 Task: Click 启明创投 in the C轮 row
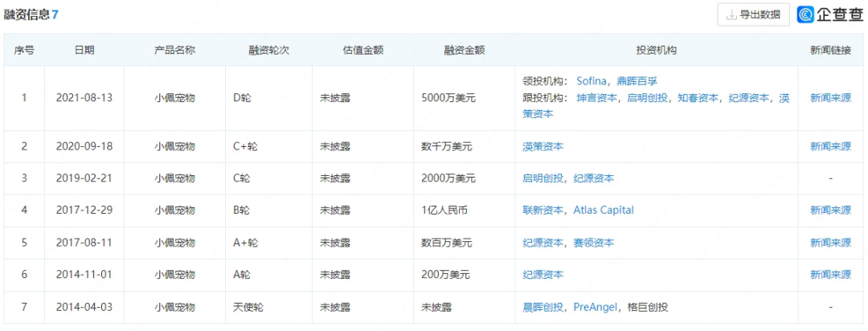point(542,178)
